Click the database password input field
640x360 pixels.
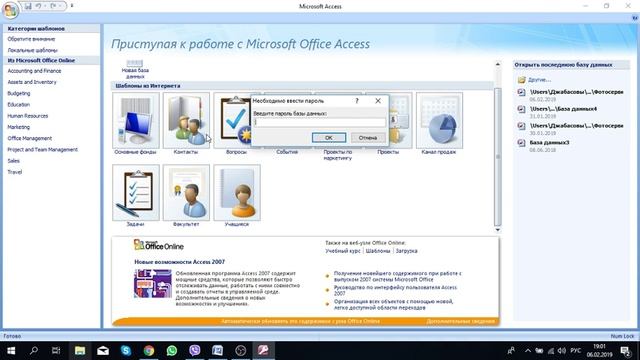click(x=319, y=122)
